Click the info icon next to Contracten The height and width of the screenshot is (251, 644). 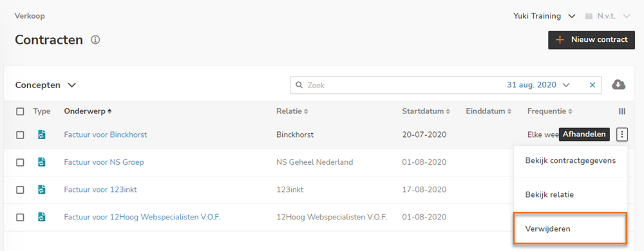pos(96,40)
